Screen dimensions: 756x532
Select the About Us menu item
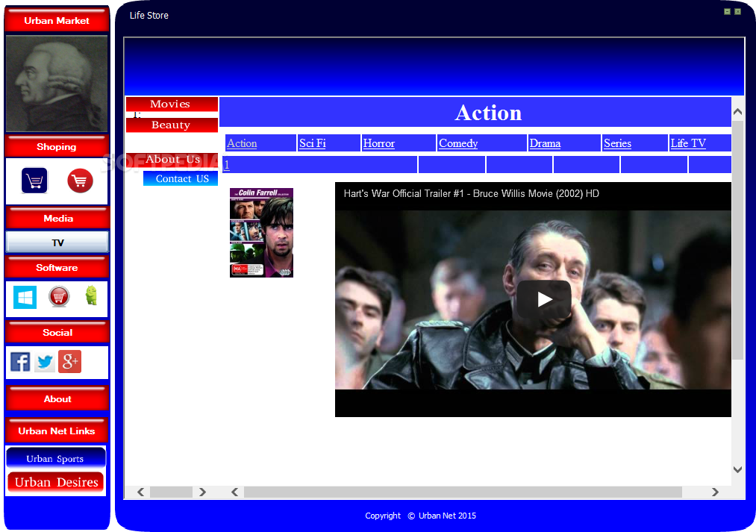coord(172,160)
